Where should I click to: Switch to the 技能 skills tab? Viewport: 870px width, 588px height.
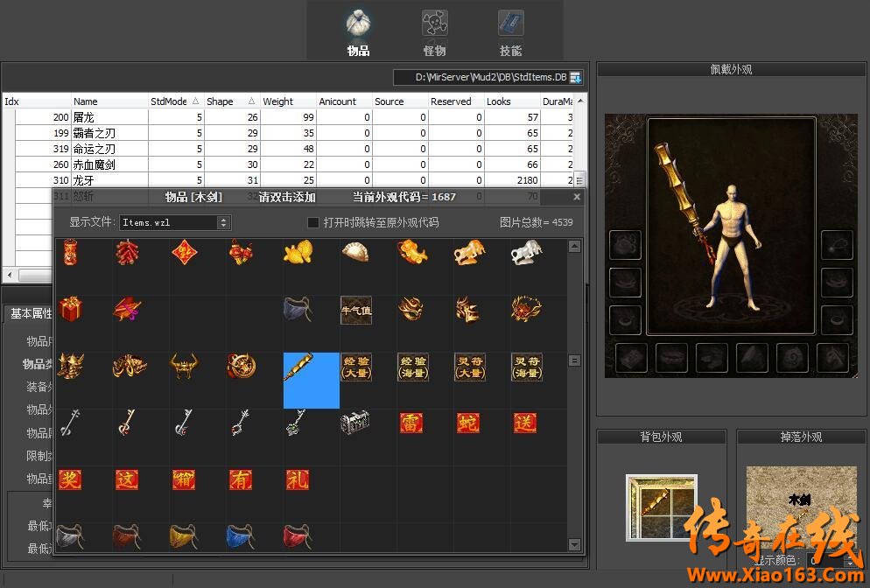click(x=510, y=32)
